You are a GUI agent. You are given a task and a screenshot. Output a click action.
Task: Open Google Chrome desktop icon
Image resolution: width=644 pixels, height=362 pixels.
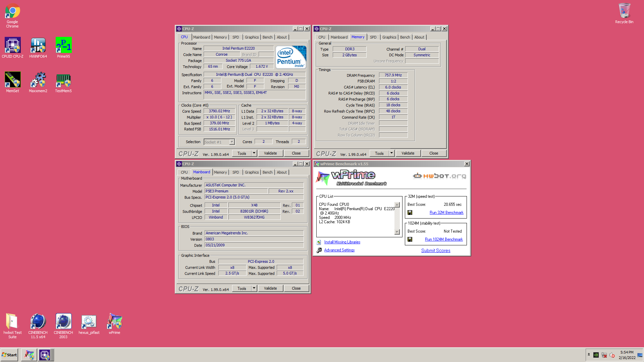(12, 15)
